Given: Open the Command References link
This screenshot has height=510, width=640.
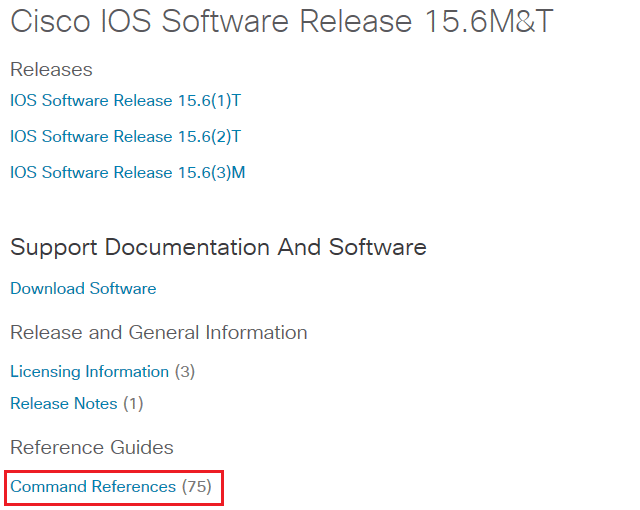Looking at the screenshot, I should [x=93, y=486].
